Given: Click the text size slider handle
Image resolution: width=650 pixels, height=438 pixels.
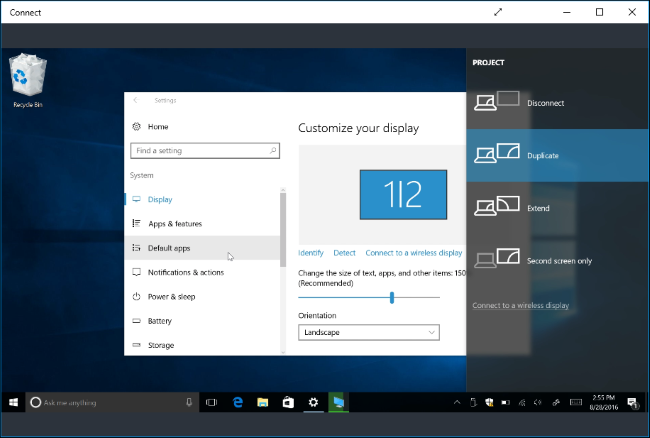Looking at the screenshot, I should [392, 297].
